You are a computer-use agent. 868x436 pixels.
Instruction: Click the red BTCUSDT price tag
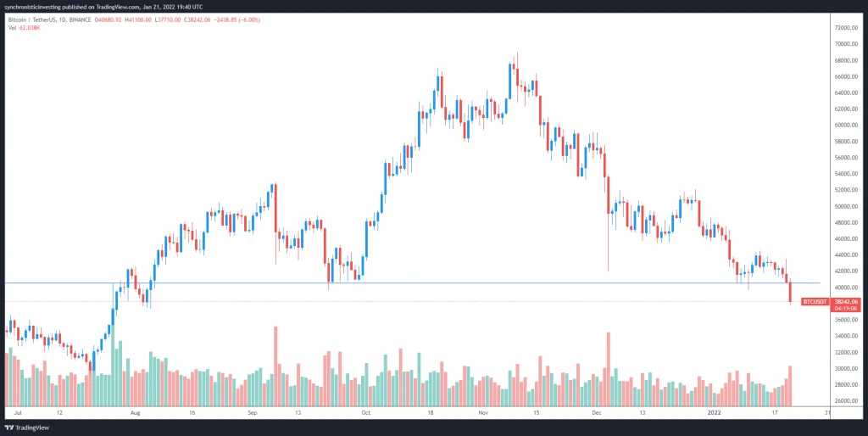pyautogui.click(x=814, y=301)
